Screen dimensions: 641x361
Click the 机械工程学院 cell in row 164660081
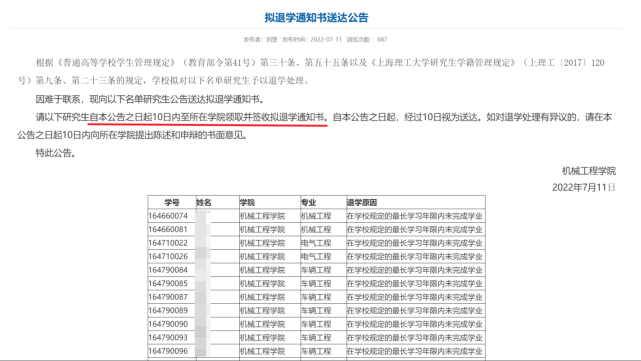click(262, 229)
